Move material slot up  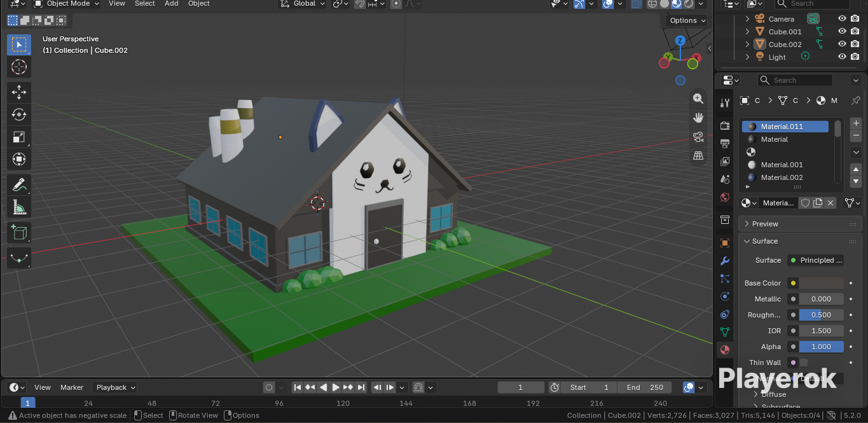point(856,169)
